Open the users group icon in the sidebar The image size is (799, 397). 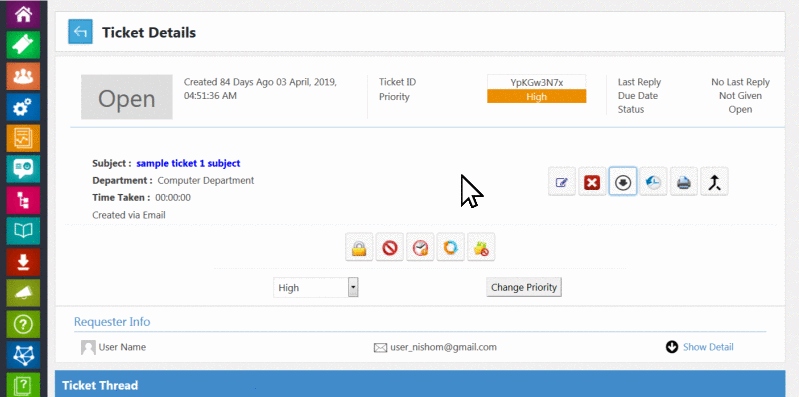point(23,76)
